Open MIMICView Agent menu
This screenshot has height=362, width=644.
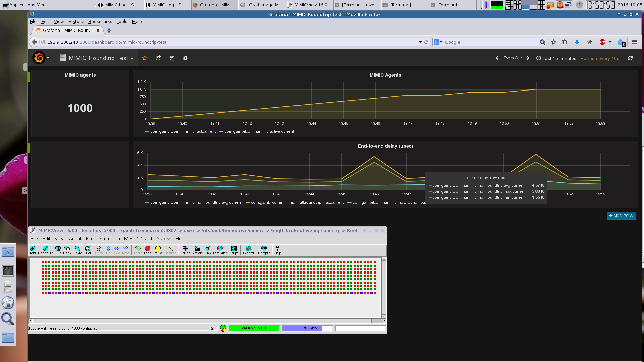click(x=75, y=239)
